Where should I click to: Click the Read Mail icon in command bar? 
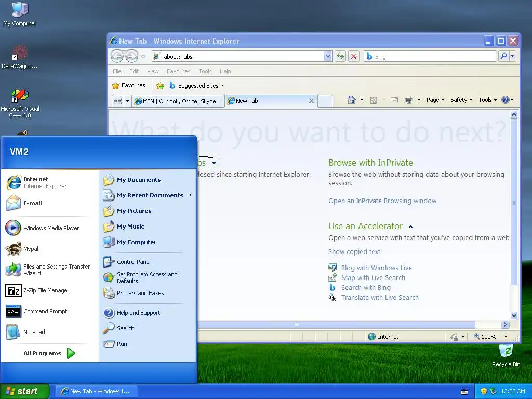[394, 100]
